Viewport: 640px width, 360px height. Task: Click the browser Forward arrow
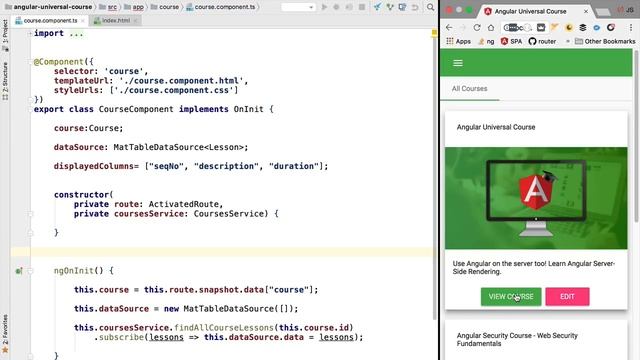point(463,27)
